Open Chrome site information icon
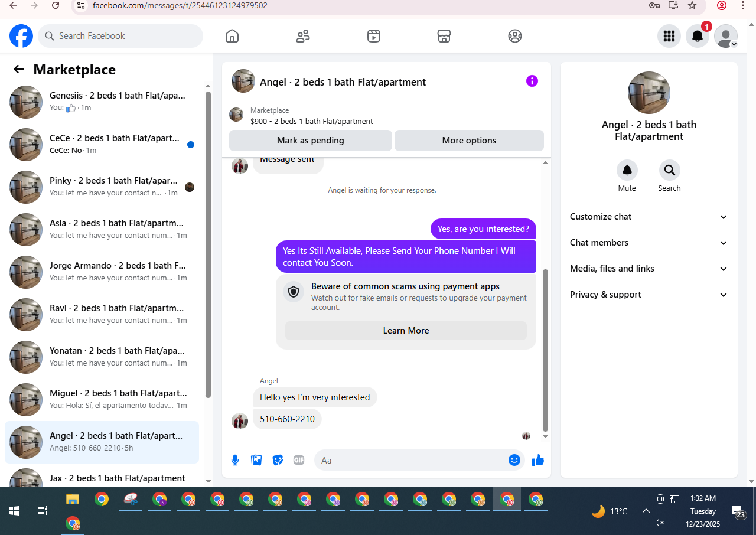The image size is (756, 535). pos(82,5)
